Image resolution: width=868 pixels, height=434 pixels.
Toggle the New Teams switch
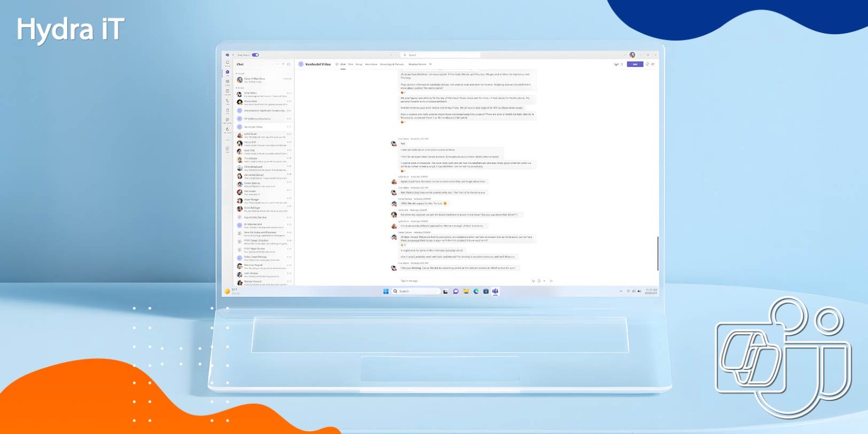tap(255, 55)
